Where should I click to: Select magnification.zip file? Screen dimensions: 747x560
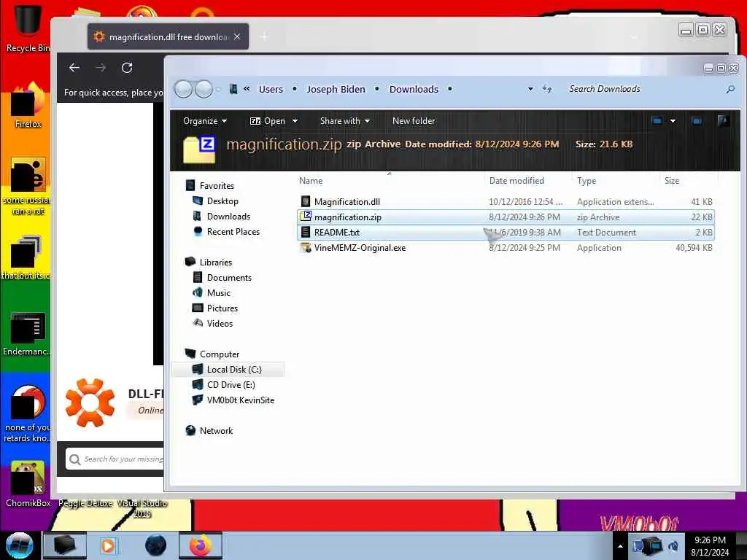pos(506,217)
